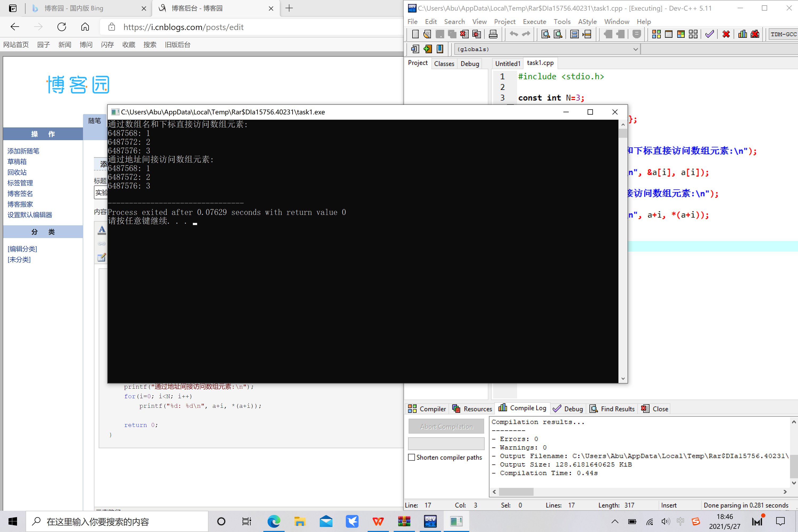Viewport: 798px width, 532px height.
Task: Click the purple checkmark Debug toolbar icon
Action: [709, 34]
